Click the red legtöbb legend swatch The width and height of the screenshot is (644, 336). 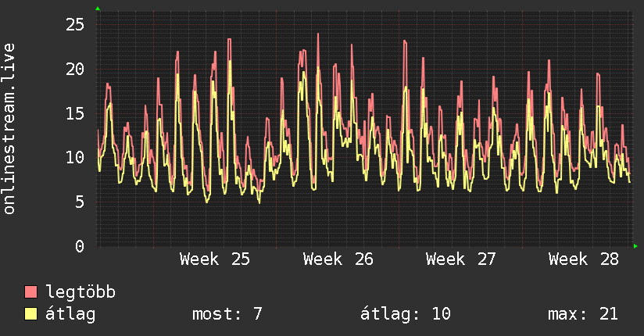click(30, 291)
